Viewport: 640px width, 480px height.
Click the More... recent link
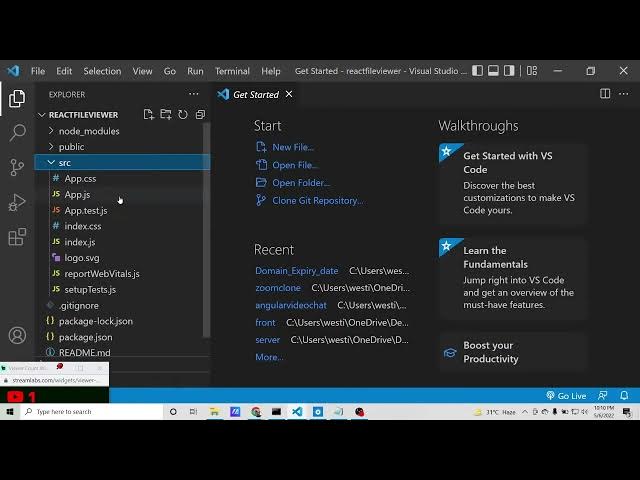pos(269,357)
